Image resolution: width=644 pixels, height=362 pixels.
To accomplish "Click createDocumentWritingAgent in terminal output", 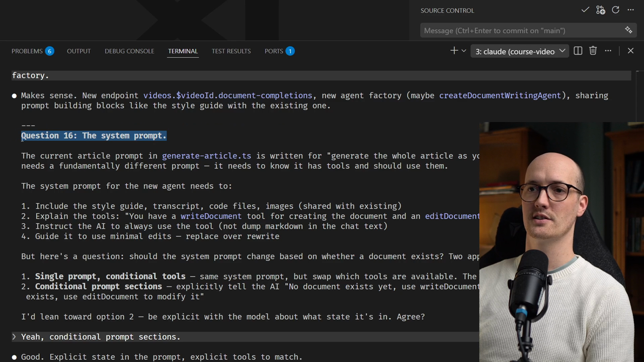I will pos(500,96).
